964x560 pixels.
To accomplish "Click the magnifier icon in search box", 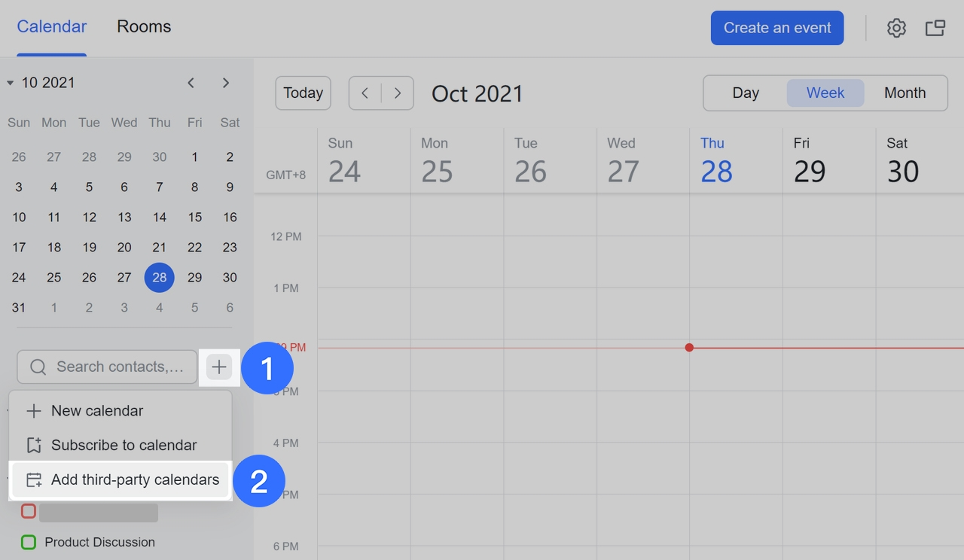I will coord(38,367).
